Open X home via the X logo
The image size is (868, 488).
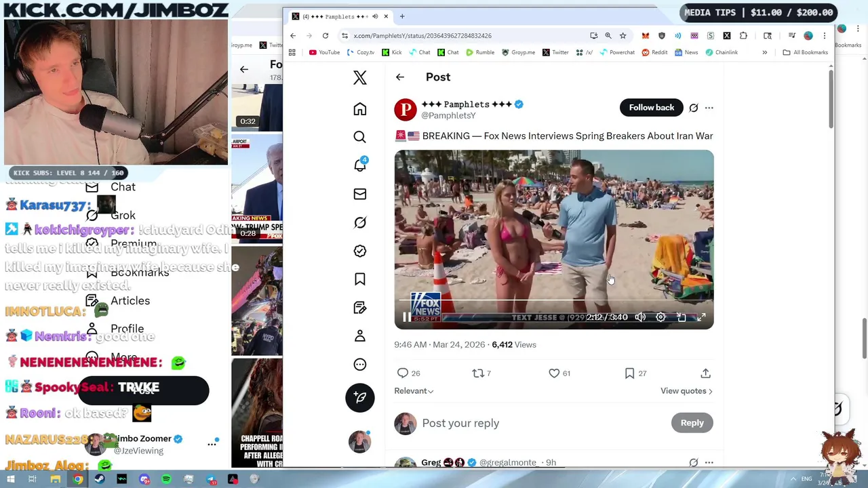pos(360,78)
